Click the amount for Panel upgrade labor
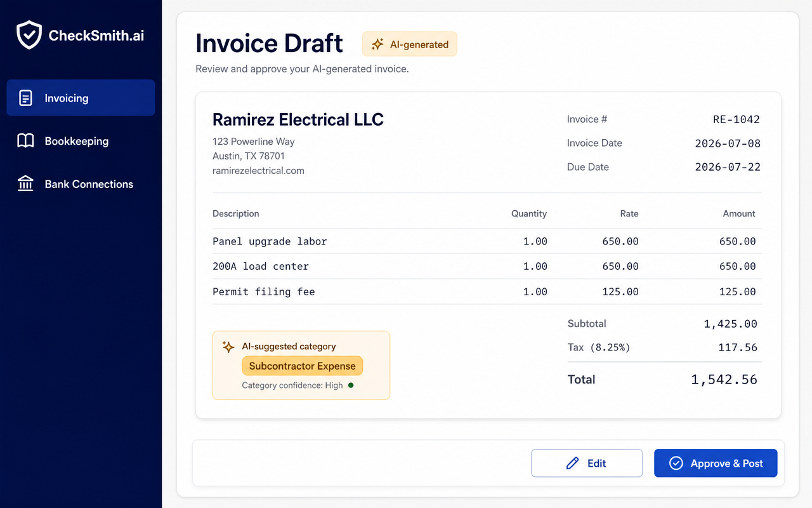Screen dimensions: 812x508 [x=738, y=241]
